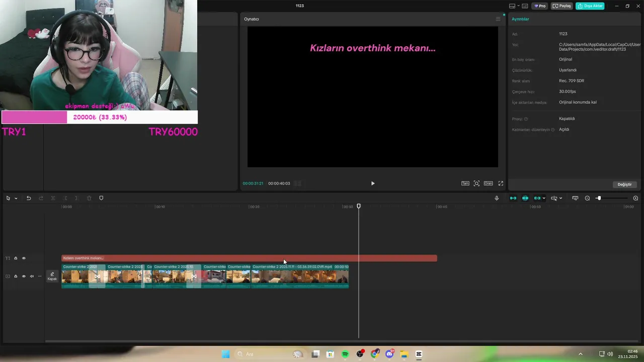Screen dimensions: 644x362
Task: Open the linkage options dropdown arrow
Action: click(x=544, y=198)
